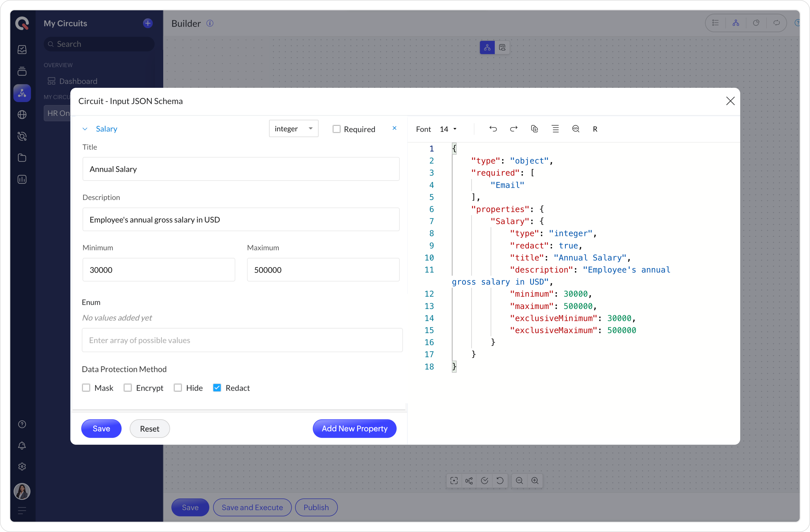Click the copy JSON icon
The image size is (810, 532).
tap(534, 129)
